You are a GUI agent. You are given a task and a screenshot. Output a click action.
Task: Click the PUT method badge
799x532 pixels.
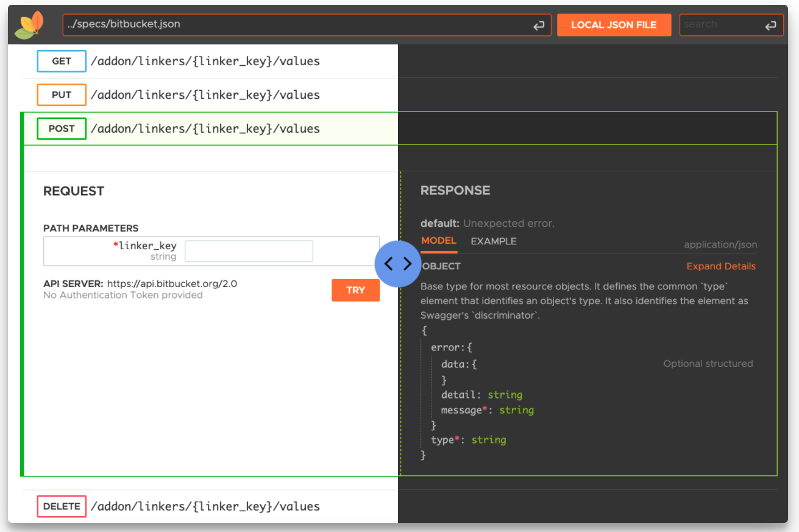pyautogui.click(x=61, y=94)
